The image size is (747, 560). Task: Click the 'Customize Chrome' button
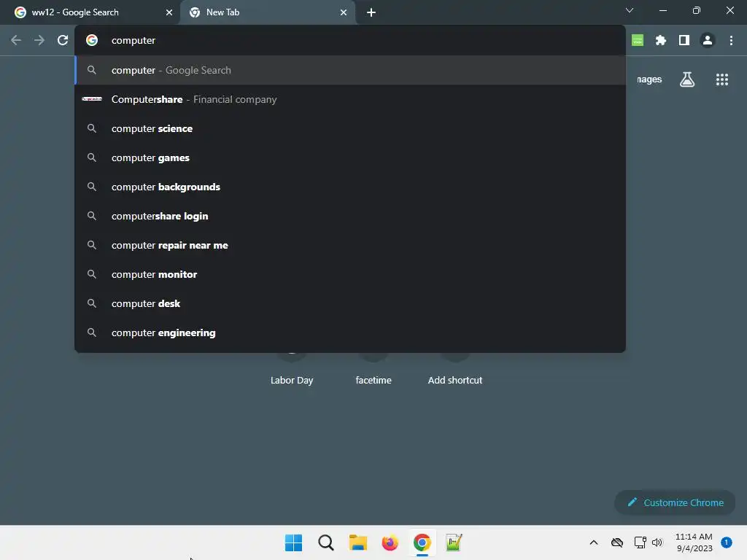click(675, 502)
